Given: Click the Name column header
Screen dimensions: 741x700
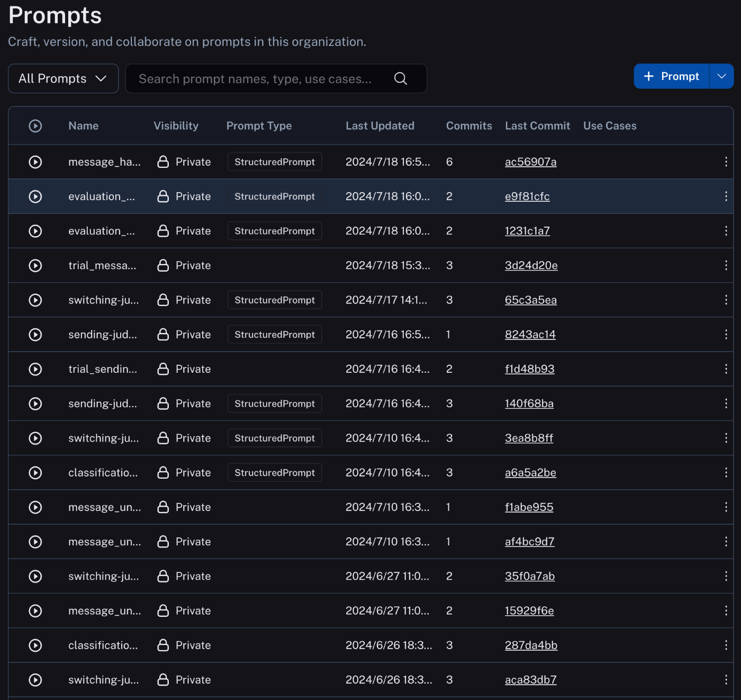Looking at the screenshot, I should 84,126.
